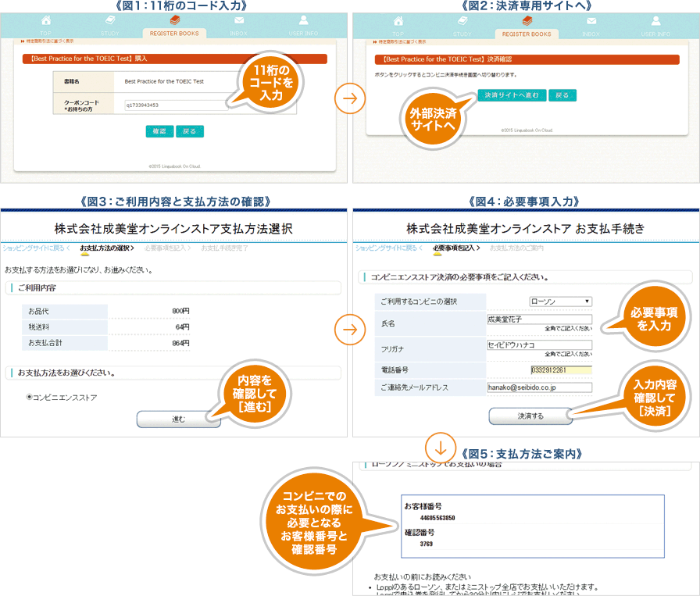This screenshot has height=596, width=700.
Task: Follow ショッピングサイトに戻る link in Figure 4
Action: 388,248
